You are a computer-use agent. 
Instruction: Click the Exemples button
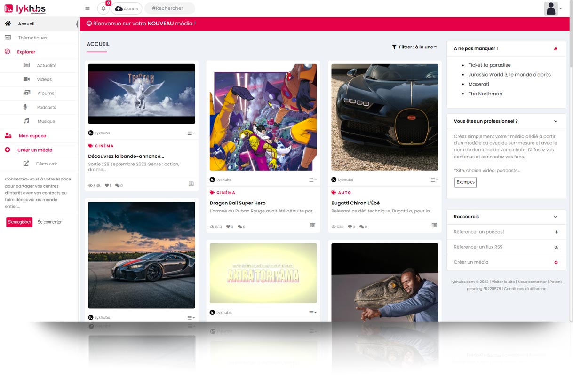coord(466,182)
